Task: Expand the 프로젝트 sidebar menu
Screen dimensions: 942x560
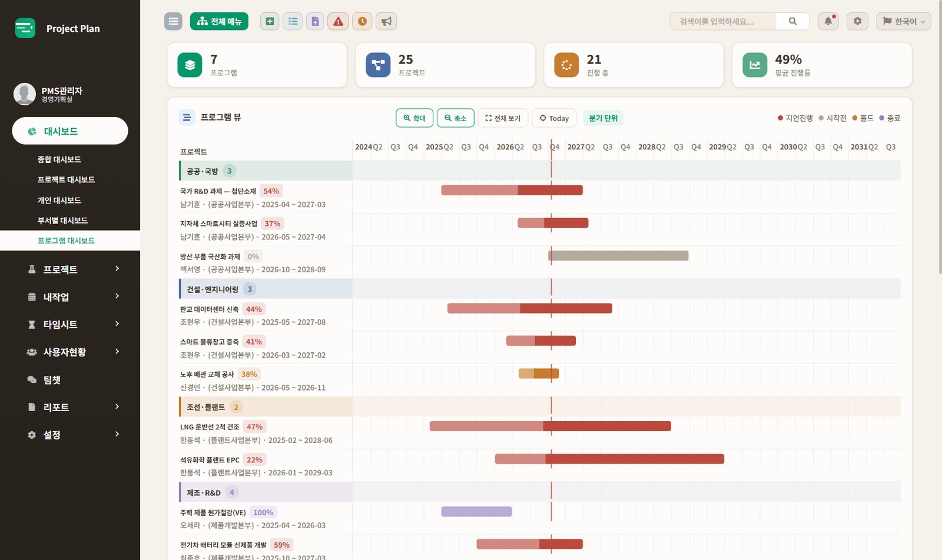Action: (70, 269)
